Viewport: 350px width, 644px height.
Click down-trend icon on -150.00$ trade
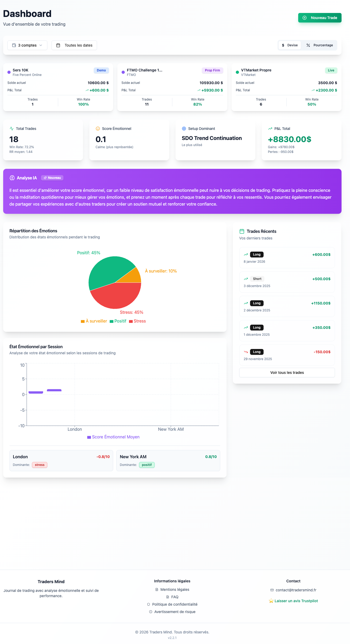point(246,352)
